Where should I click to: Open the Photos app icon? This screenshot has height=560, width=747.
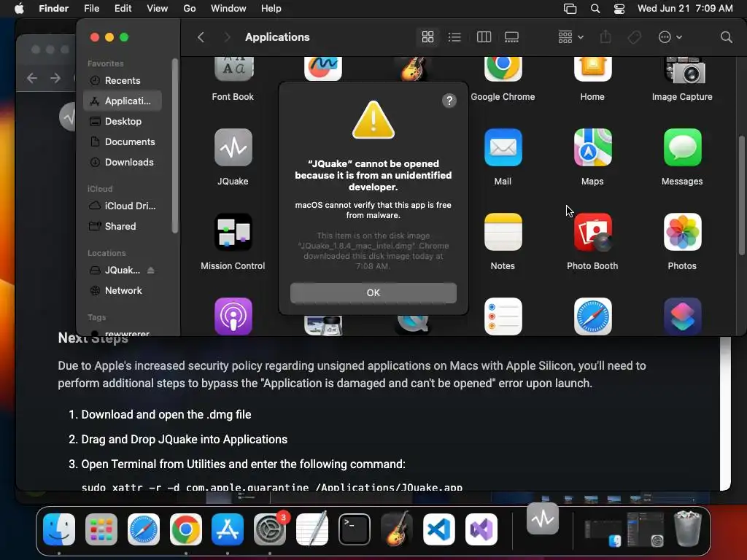click(x=682, y=232)
